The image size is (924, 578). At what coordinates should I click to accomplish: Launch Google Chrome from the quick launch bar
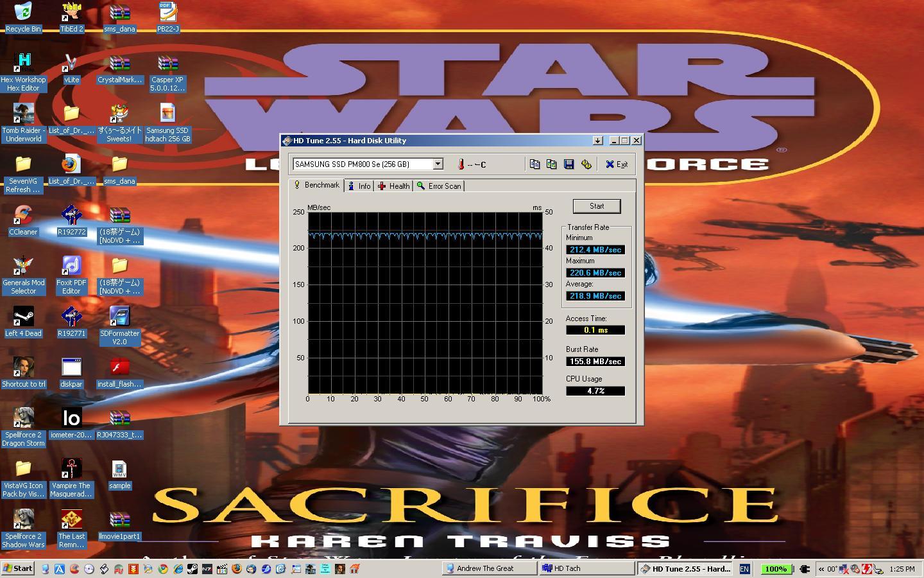pyautogui.click(x=163, y=569)
